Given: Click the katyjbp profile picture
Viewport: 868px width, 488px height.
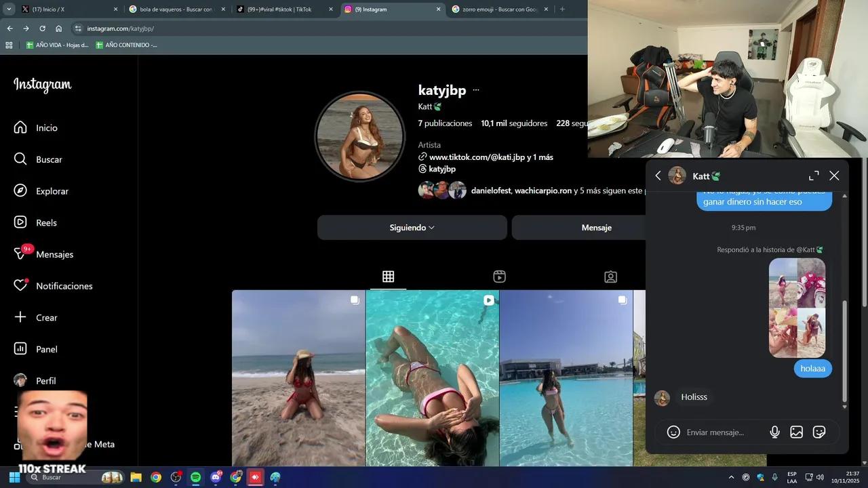Looking at the screenshot, I should pos(360,136).
